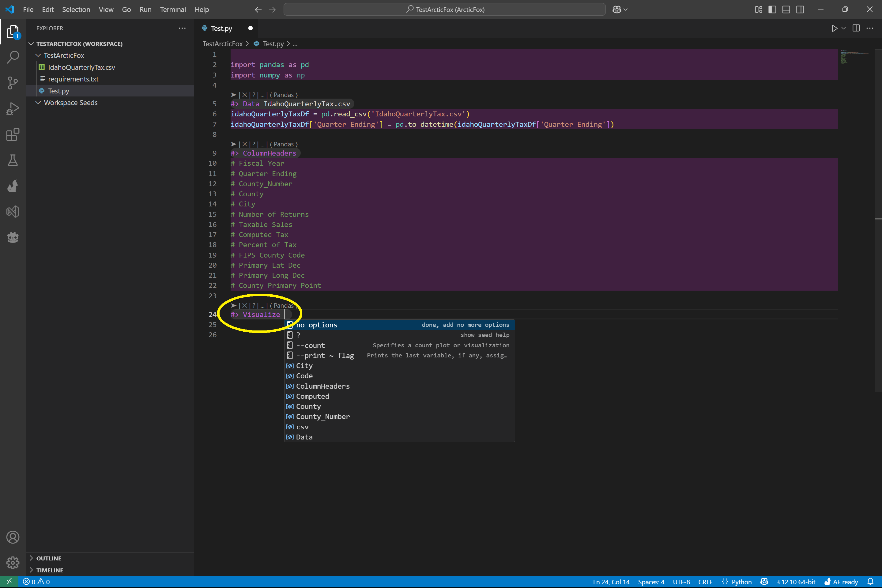Click the Help menu

(202, 9)
